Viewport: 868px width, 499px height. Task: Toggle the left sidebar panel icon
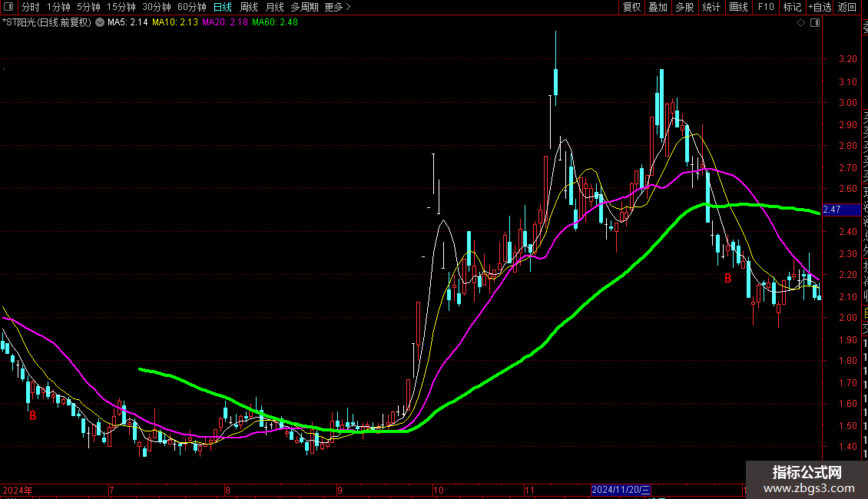click(x=8, y=7)
